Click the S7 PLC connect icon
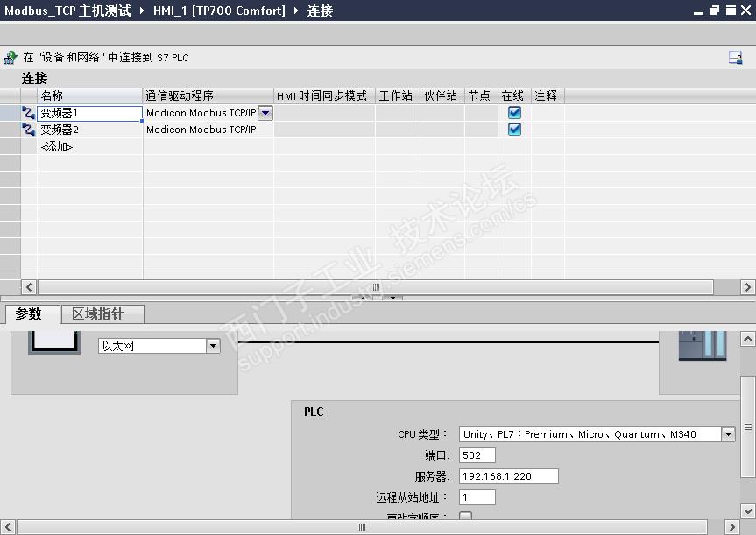This screenshot has height=535, width=756. point(11,58)
